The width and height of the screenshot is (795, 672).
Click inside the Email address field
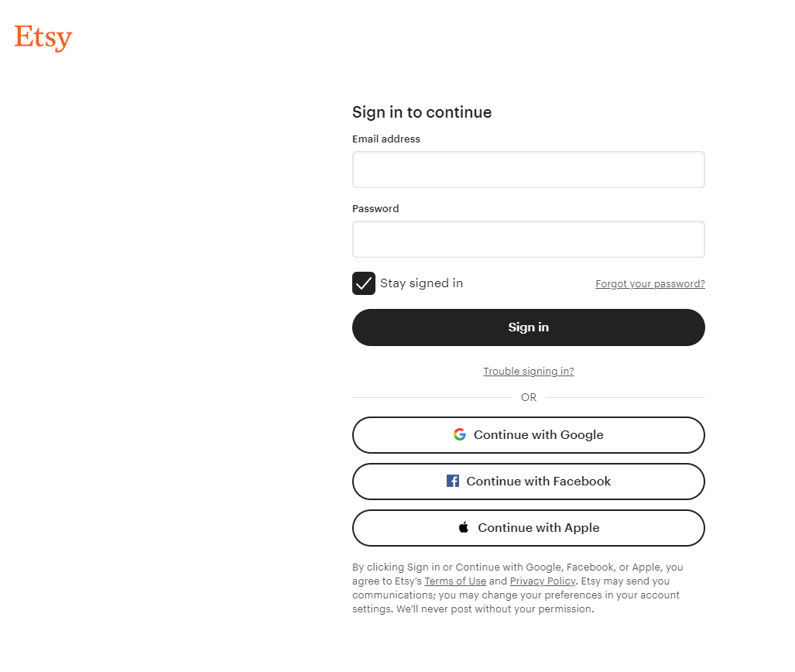[529, 169]
